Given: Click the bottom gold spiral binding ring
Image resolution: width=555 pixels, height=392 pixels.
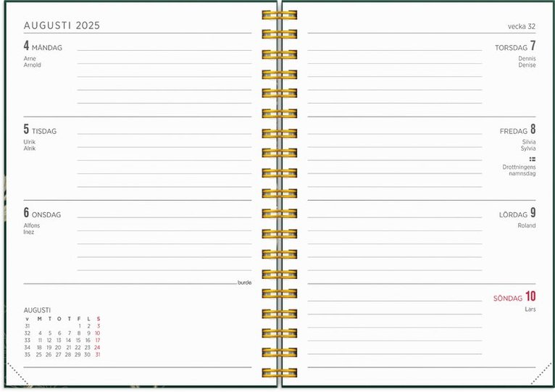Looking at the screenshot, I should tap(279, 372).
